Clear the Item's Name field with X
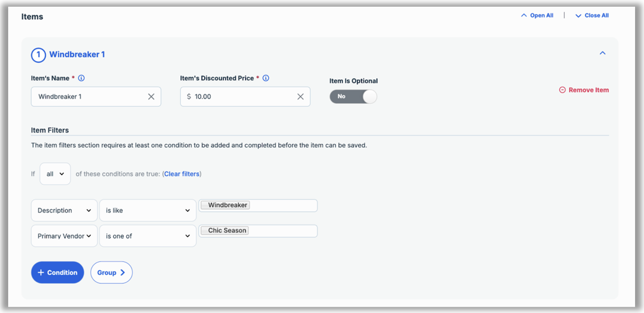Viewport: 644px width, 313px height. click(x=151, y=97)
